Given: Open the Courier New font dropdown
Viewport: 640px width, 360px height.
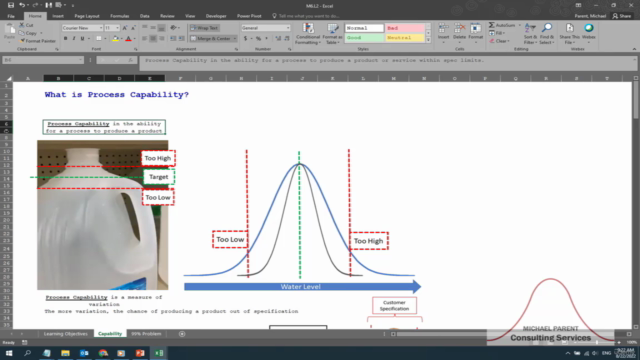Looking at the screenshot, I should coord(101,28).
